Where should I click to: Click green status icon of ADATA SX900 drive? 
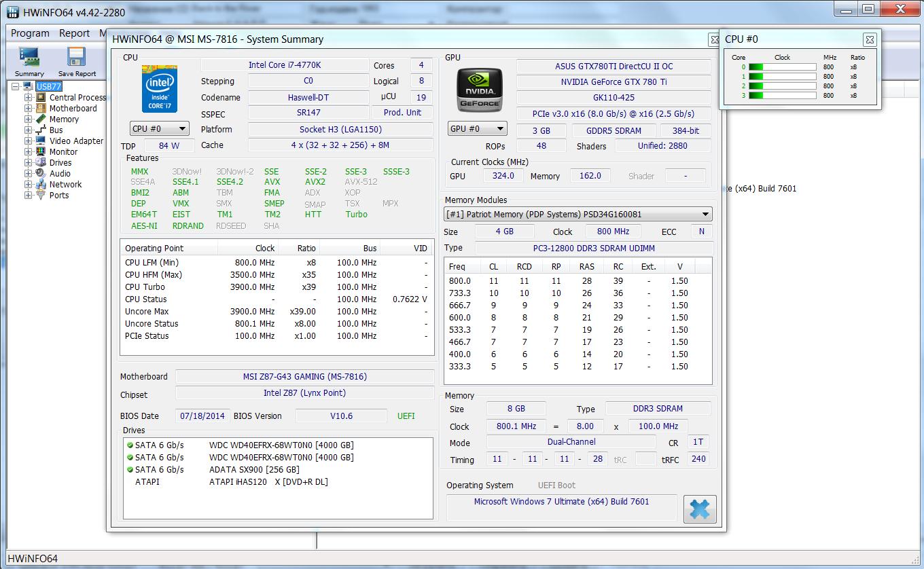point(130,470)
